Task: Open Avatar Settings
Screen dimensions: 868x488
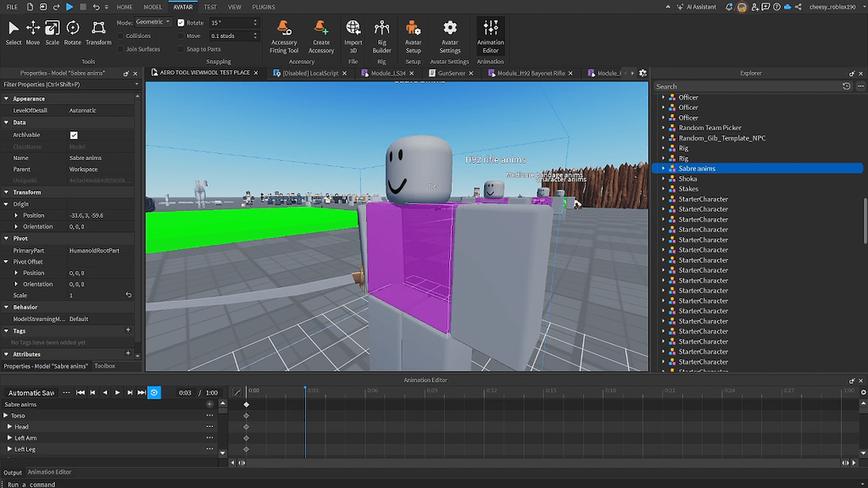Action: 449,36
